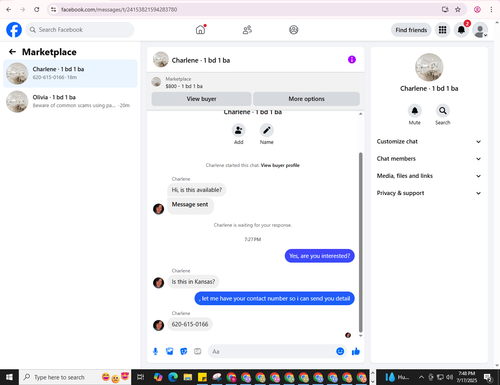Focus the Aa message input box

coord(272,351)
